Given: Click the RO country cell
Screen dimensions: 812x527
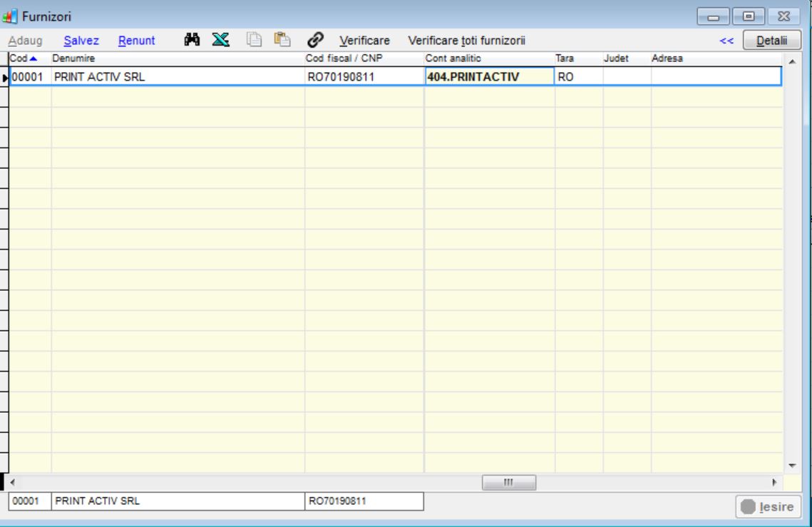Looking at the screenshot, I should (x=578, y=77).
